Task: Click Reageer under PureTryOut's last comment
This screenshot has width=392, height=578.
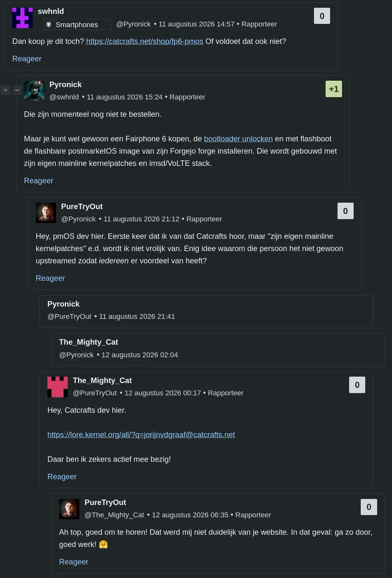Action: coord(73,562)
